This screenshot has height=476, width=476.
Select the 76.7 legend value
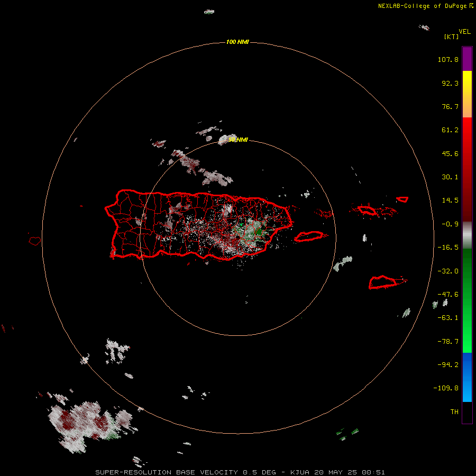[450, 106]
